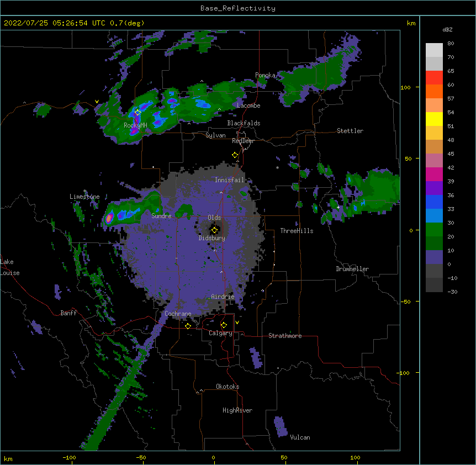Image resolution: width=476 pixels, height=465 pixels.
Task: Click the Okotoks label
Action: point(228,387)
